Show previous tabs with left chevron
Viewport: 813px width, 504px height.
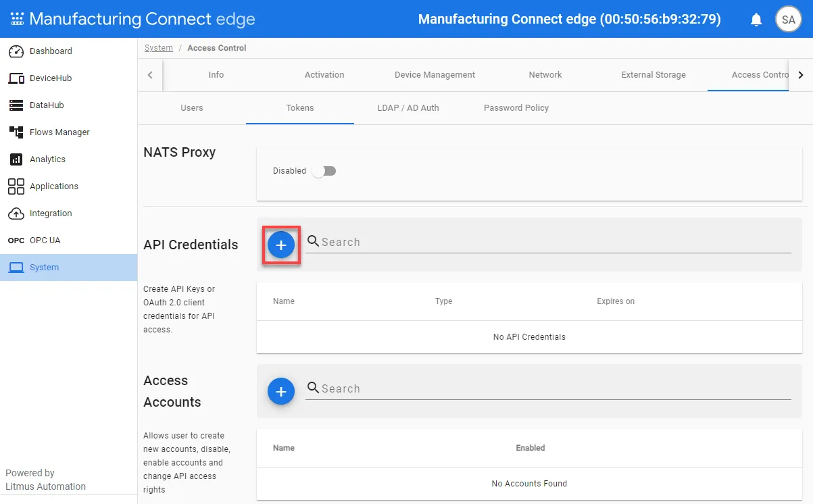tap(150, 75)
